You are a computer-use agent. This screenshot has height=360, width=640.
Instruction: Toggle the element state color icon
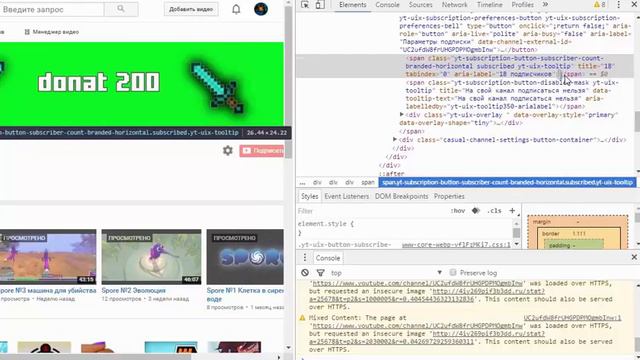(476, 211)
